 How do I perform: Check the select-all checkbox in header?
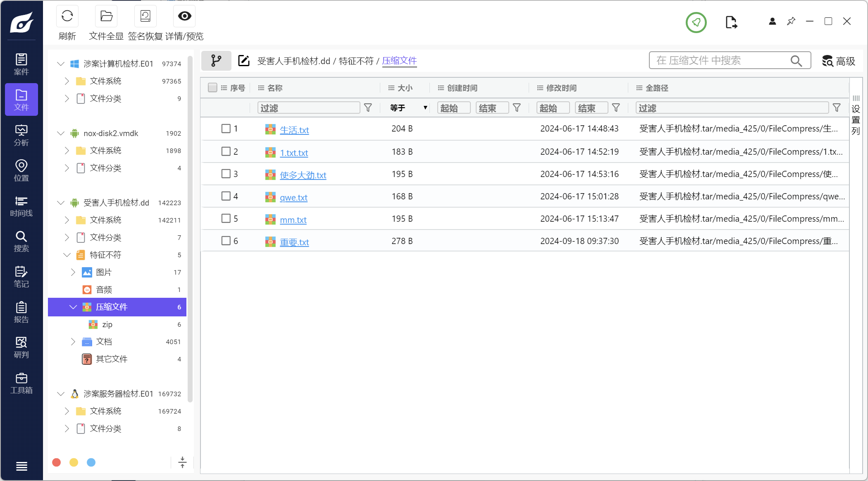pyautogui.click(x=212, y=88)
